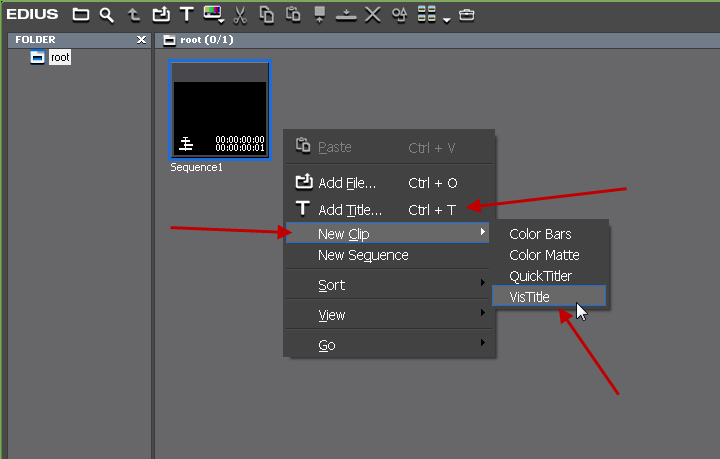This screenshot has height=459, width=720.
Task: Open the Search magnifier tool
Action: point(107,15)
